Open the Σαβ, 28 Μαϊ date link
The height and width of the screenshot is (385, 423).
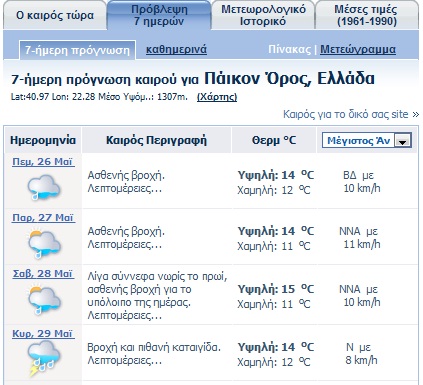pos(42,274)
